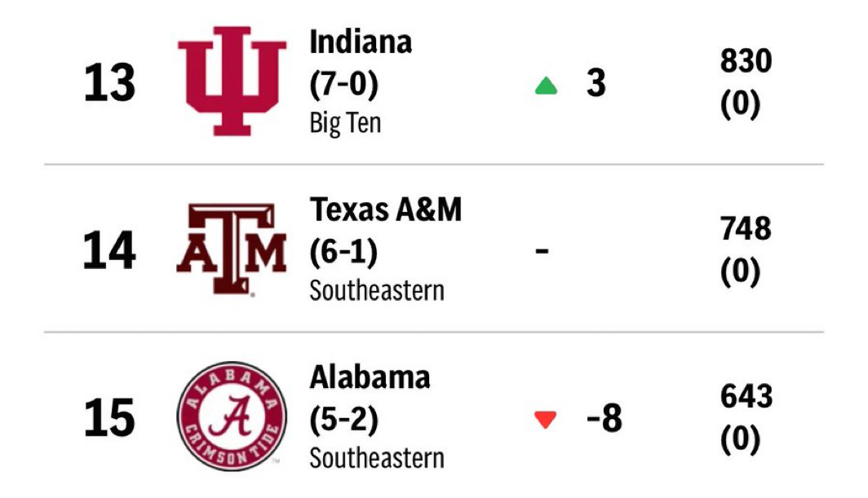Click the Alabama Crimson Tide circular logo

[232, 416]
